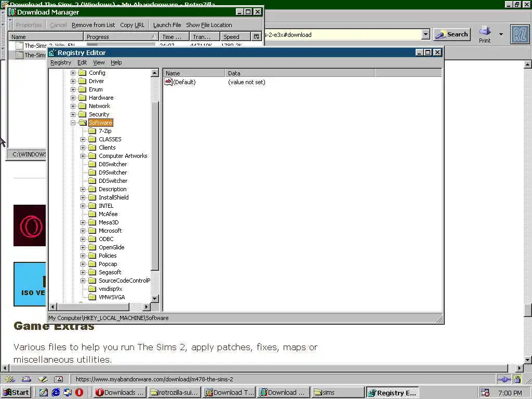Select the INTEL key

tap(106, 206)
